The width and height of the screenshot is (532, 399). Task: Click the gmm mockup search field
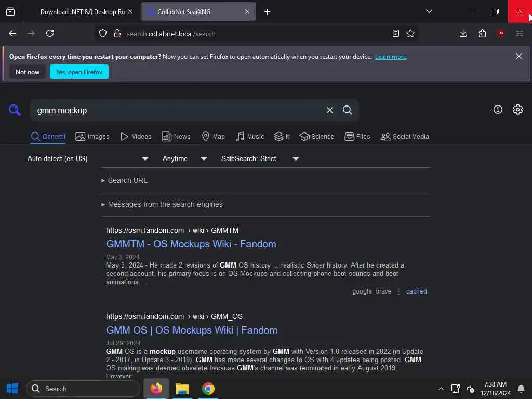click(x=177, y=110)
